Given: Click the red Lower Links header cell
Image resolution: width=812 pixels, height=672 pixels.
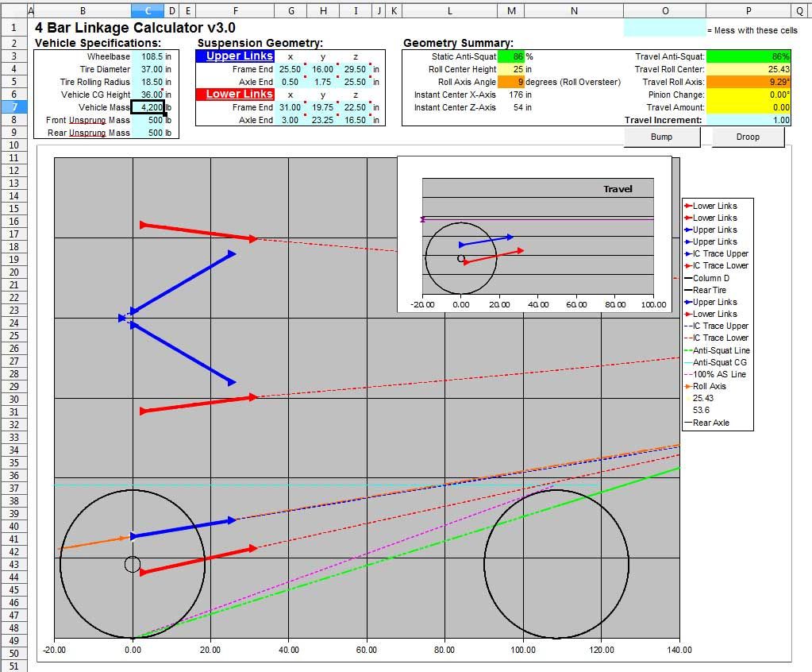Looking at the screenshot, I should point(235,95).
